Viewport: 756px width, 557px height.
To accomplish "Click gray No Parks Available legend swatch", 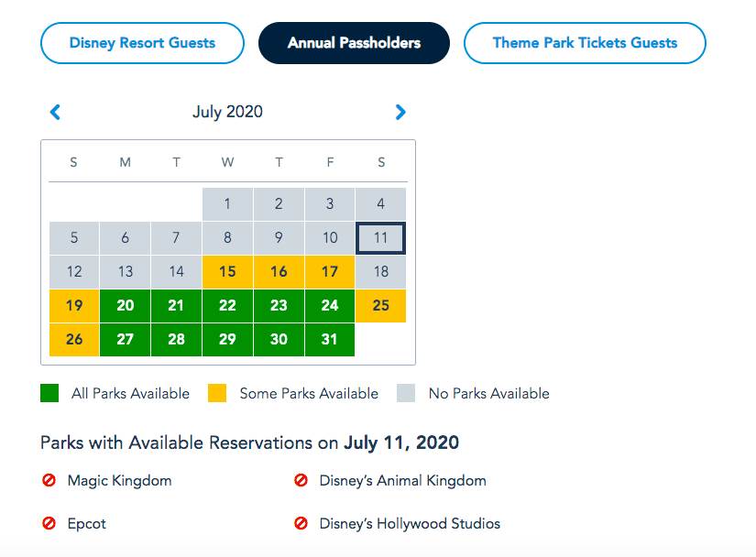I will click(406, 394).
